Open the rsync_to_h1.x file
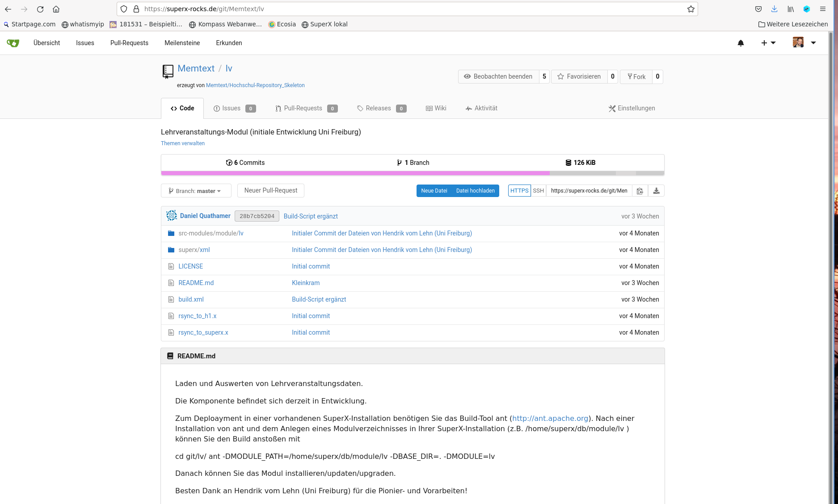This screenshot has width=838, height=504. point(198,316)
